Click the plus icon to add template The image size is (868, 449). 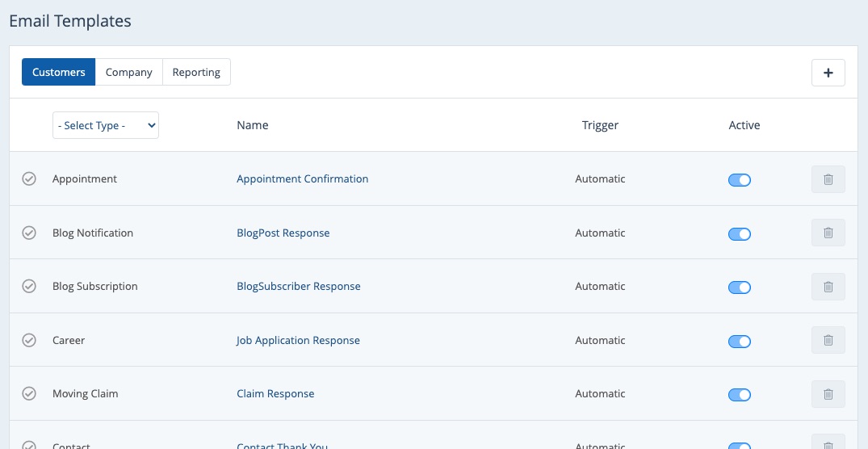[828, 73]
